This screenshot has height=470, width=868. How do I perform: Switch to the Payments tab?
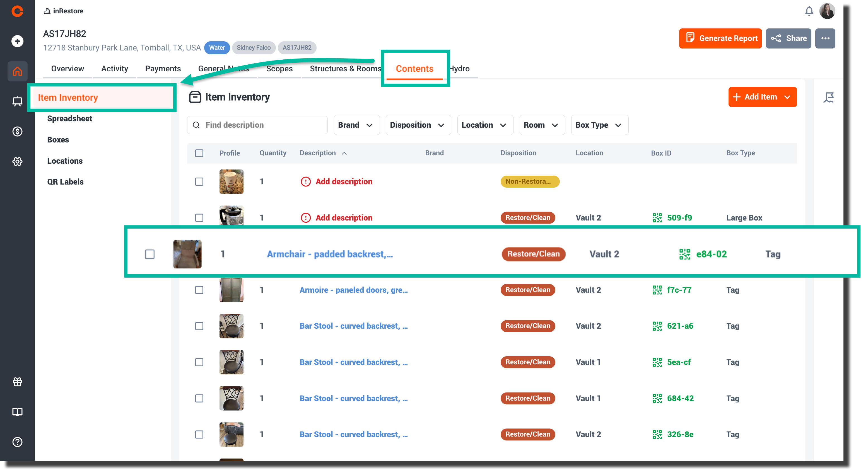(x=163, y=68)
